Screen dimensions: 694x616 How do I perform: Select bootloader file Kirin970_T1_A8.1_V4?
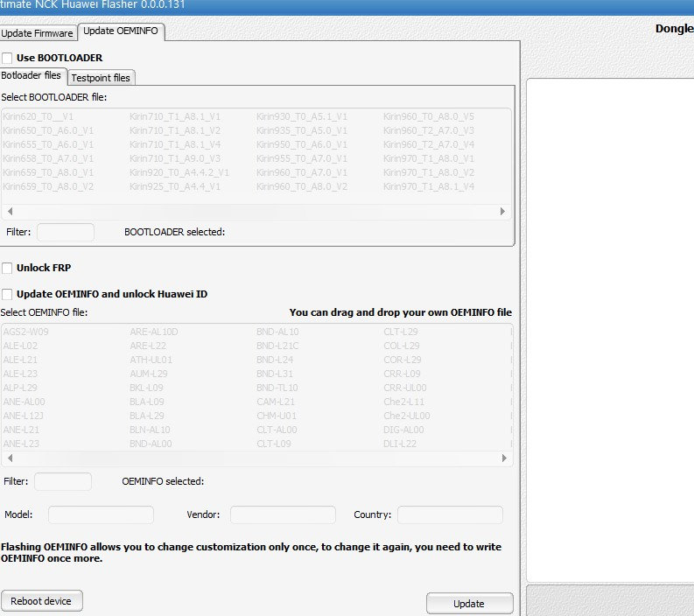(429, 186)
